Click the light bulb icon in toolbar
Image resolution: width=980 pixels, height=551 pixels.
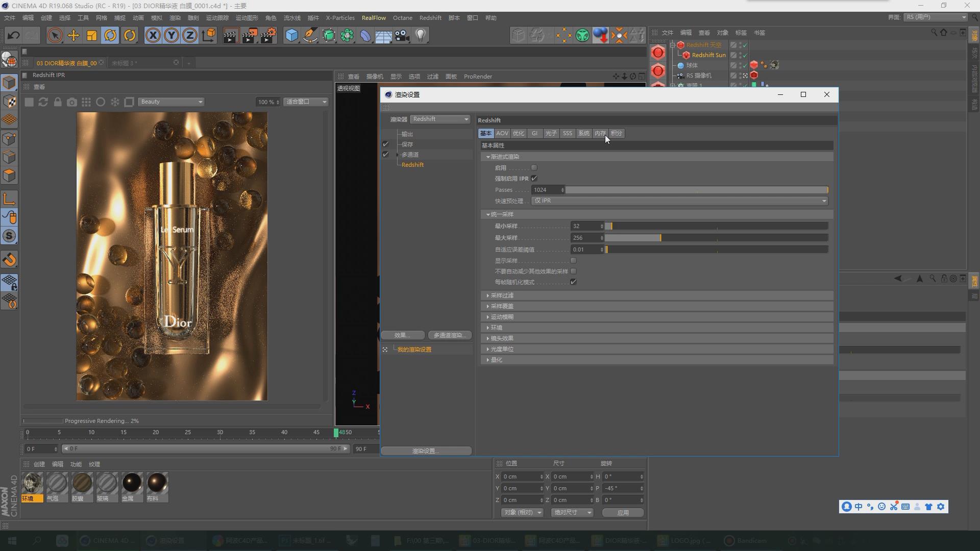click(x=421, y=36)
